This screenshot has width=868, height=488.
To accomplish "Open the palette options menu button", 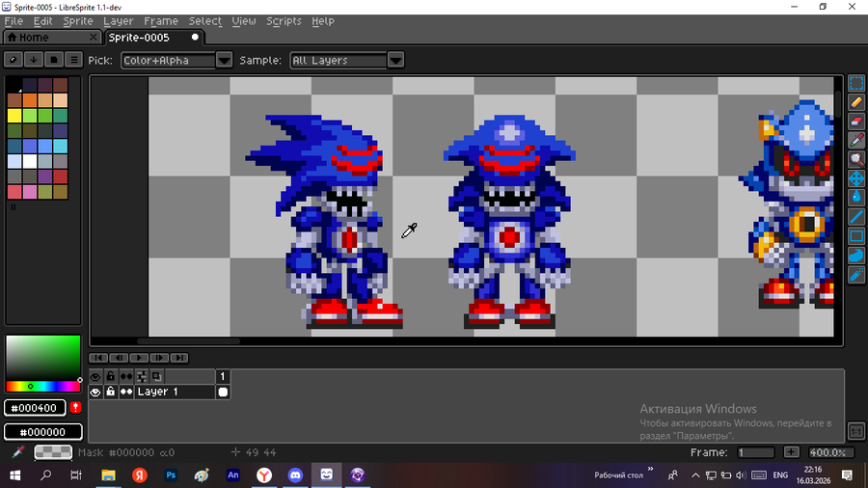I will (73, 60).
